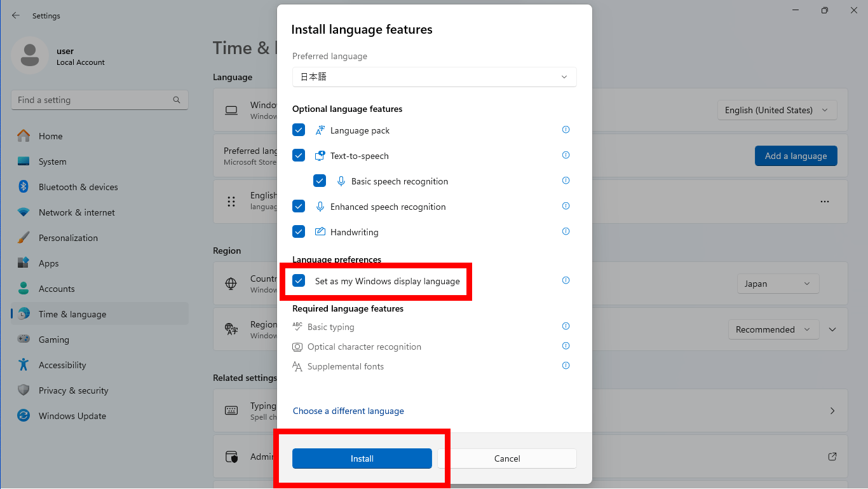
Task: Click the Find a setting search box
Action: click(92, 100)
